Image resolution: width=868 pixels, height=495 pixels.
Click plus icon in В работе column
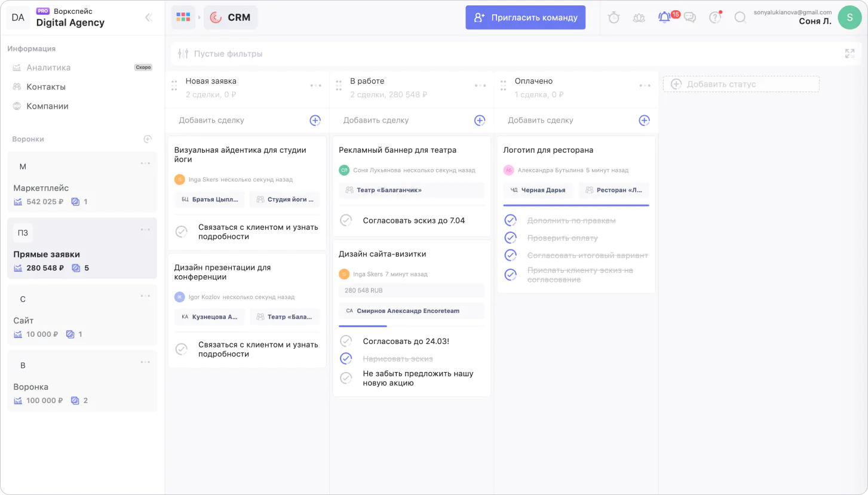pyautogui.click(x=480, y=120)
